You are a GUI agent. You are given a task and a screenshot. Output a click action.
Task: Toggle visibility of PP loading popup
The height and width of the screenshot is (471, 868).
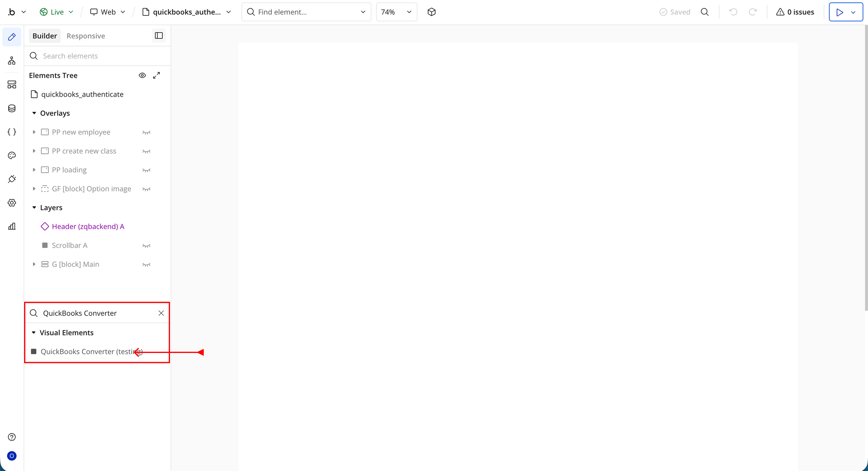coord(146,170)
